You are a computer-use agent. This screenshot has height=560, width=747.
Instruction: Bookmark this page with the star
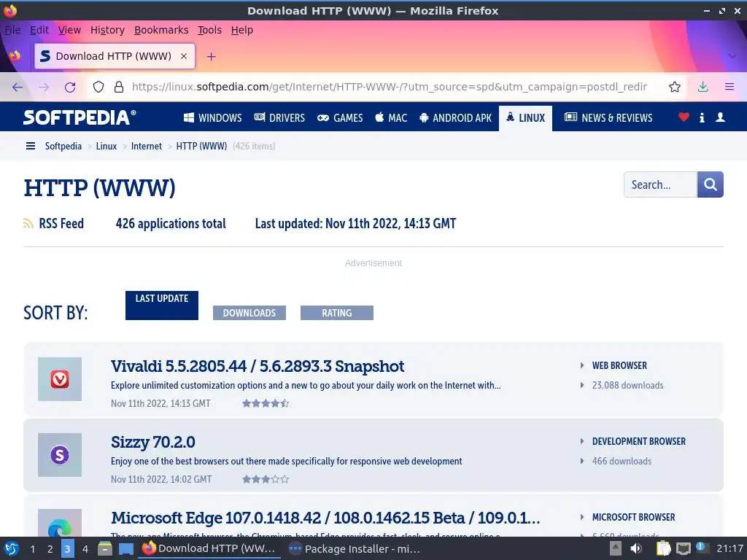675,87
